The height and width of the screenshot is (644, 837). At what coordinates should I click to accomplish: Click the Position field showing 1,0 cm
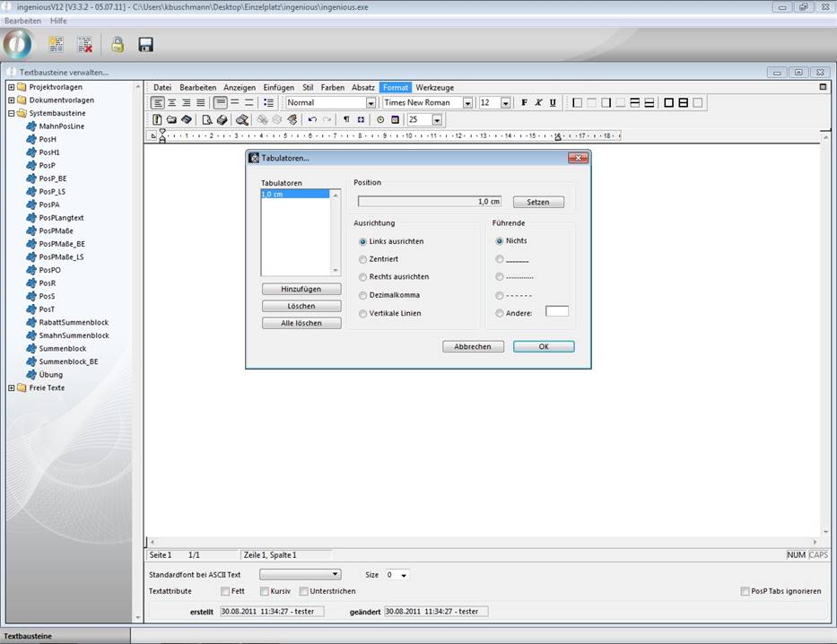point(429,202)
